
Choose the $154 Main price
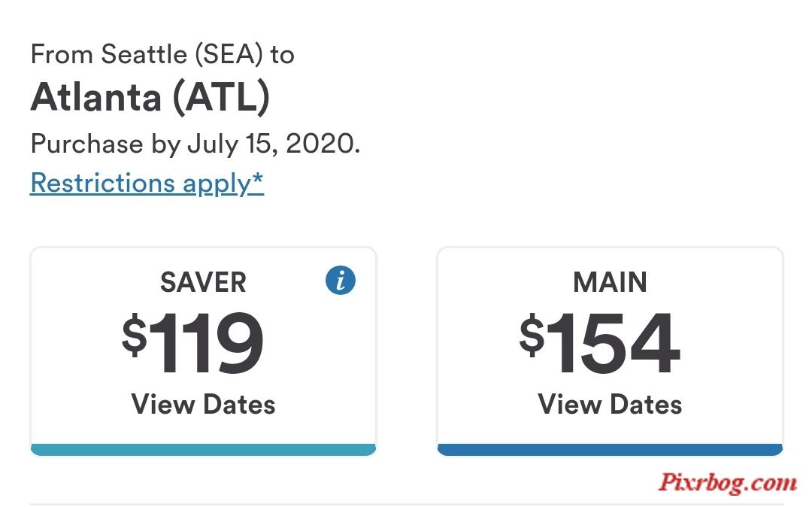click(x=600, y=343)
